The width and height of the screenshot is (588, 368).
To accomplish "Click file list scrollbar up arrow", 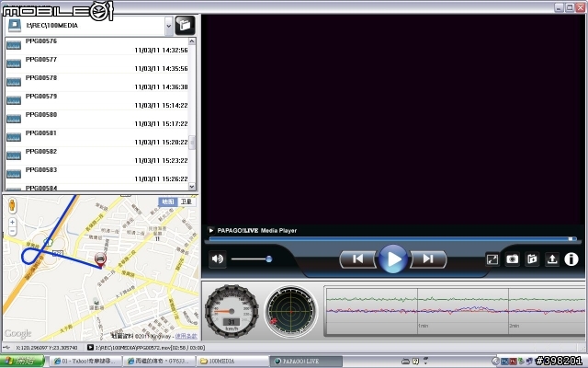I will pyautogui.click(x=192, y=40).
